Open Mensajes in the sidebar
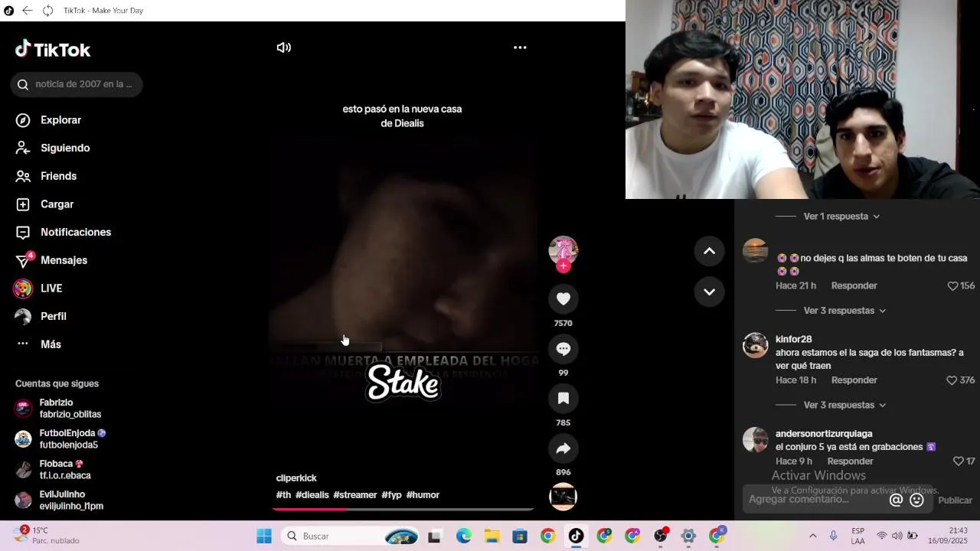The height and width of the screenshot is (551, 980). [51, 260]
